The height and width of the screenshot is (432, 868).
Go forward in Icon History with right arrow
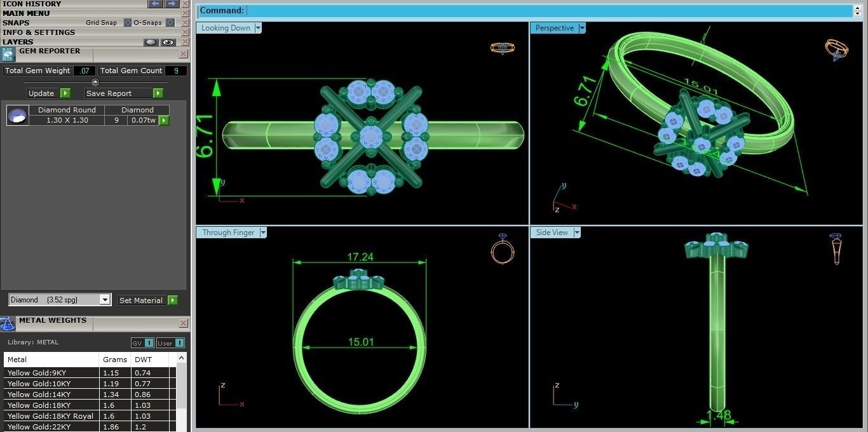tap(172, 4)
